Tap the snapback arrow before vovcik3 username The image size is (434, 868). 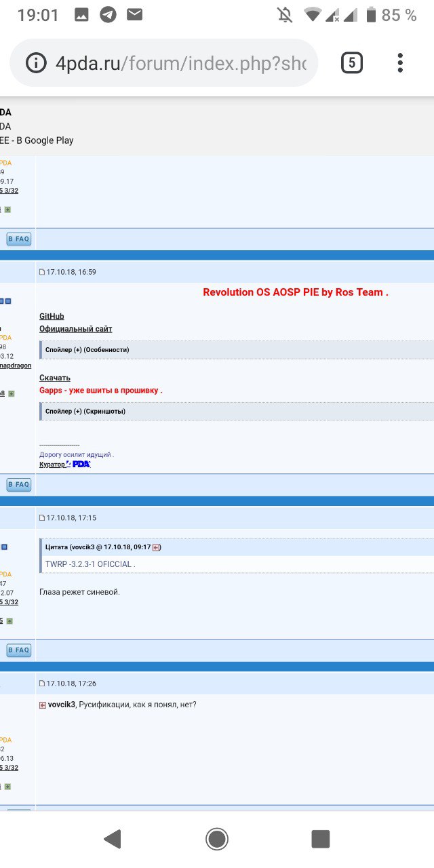[43, 705]
